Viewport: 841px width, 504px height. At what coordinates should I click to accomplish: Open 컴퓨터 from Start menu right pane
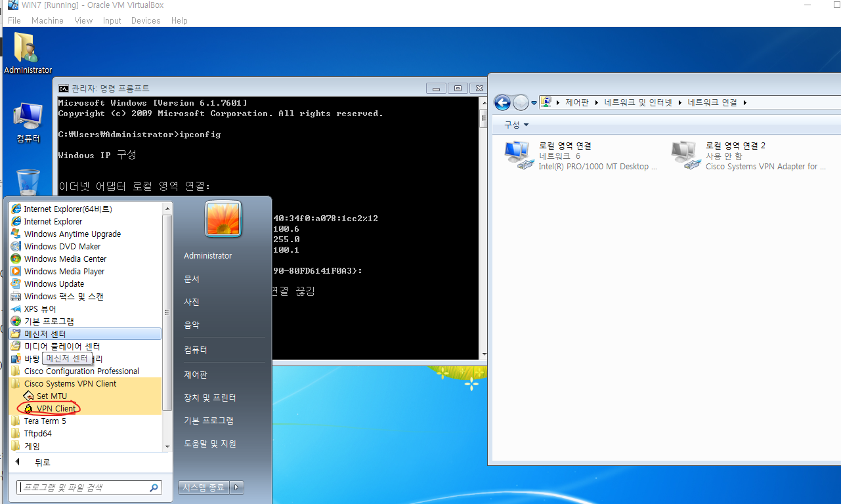[x=196, y=350]
